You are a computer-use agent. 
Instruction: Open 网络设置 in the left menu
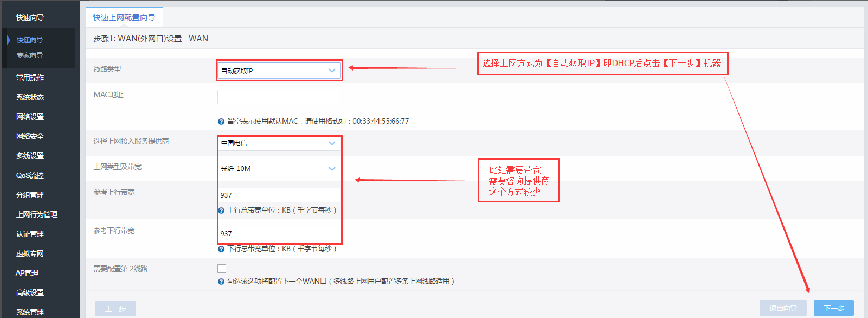[x=30, y=117]
